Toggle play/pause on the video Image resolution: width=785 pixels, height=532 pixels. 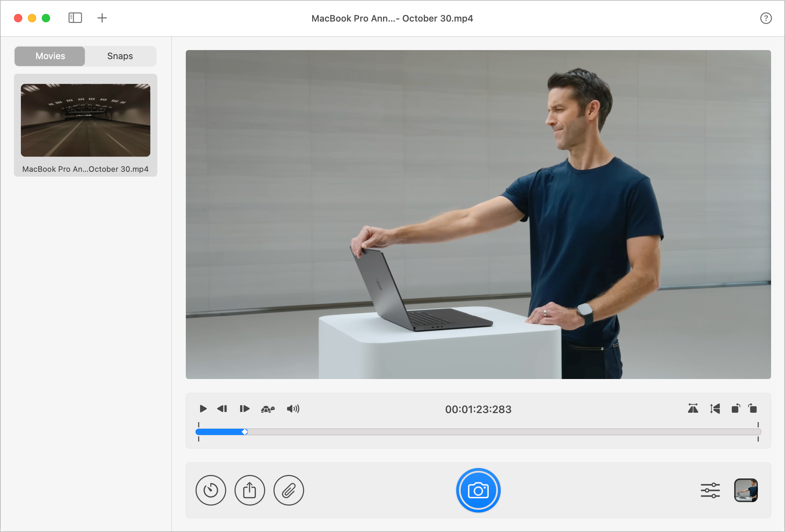(x=203, y=409)
